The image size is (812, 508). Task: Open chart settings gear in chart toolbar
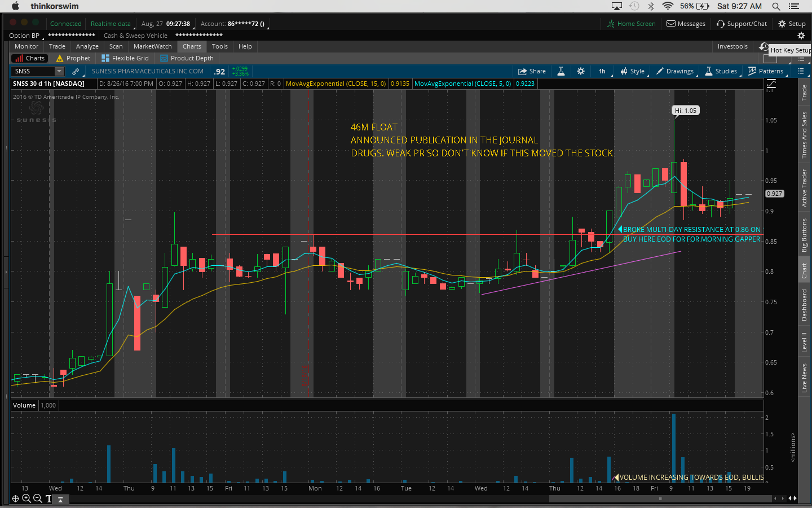pyautogui.click(x=581, y=71)
